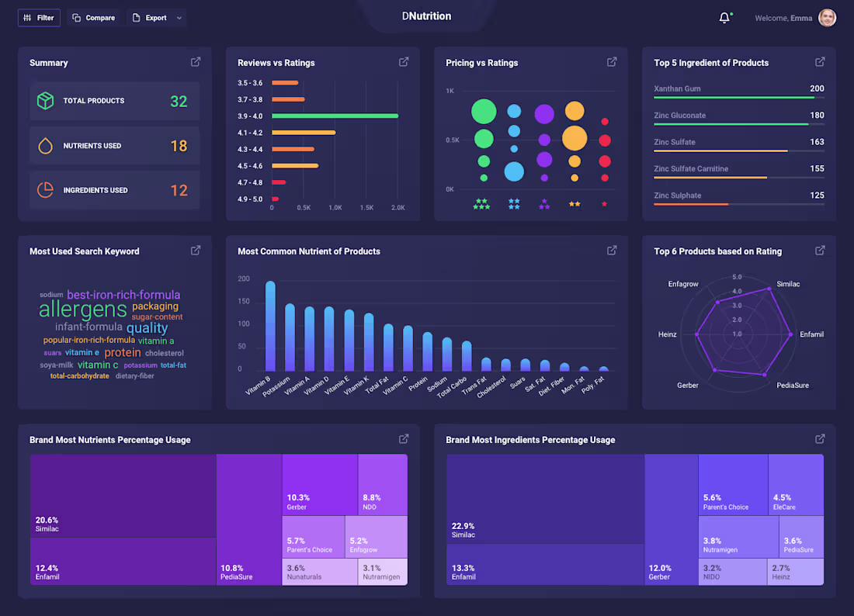Click the 'vitamin c' keyword

(98, 365)
